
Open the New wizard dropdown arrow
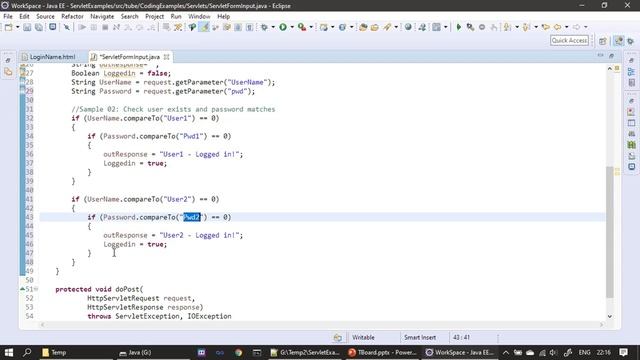17,27
